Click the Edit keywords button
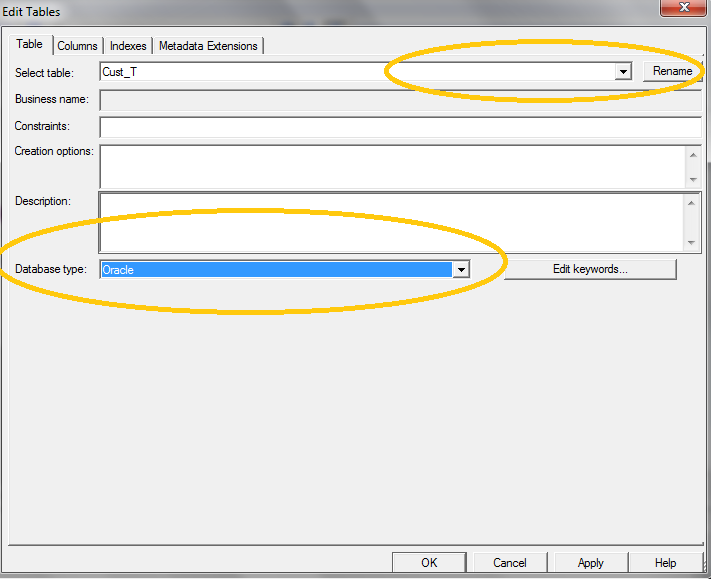 (x=590, y=269)
